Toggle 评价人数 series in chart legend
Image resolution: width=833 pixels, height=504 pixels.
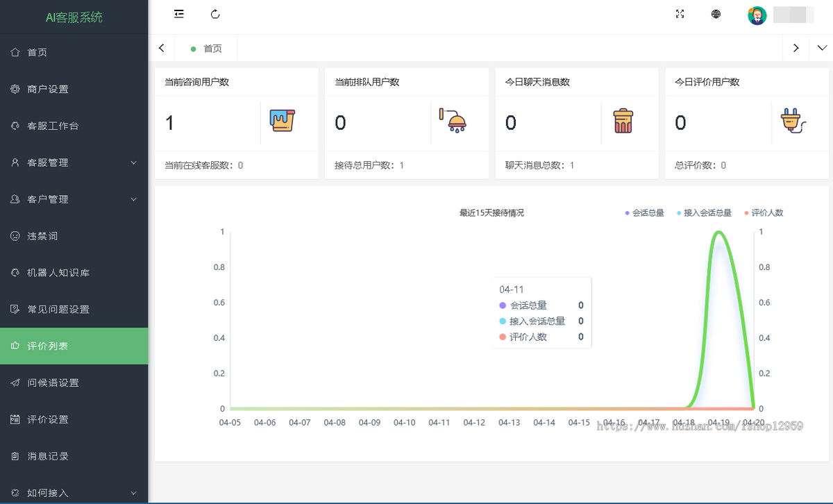pyautogui.click(x=763, y=213)
